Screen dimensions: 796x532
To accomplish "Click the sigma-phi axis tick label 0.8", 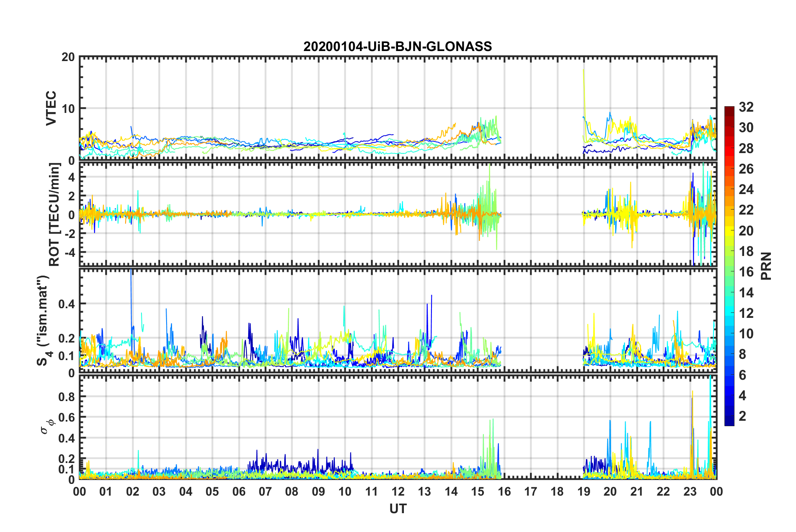I will pos(67,396).
